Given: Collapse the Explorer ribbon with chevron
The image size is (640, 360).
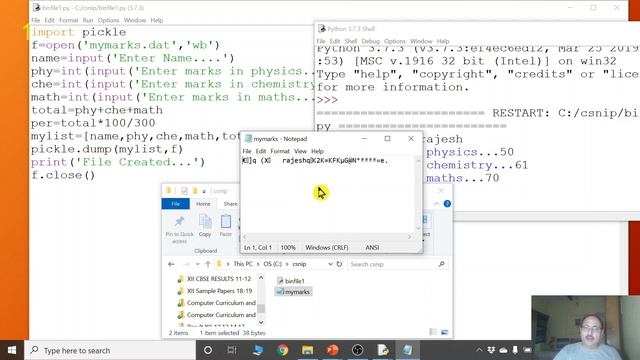Looking at the screenshot, I should click(436, 204).
